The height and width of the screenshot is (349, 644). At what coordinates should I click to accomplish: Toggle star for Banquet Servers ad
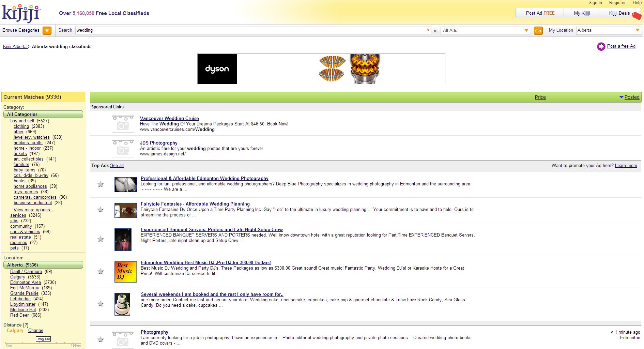point(101,239)
